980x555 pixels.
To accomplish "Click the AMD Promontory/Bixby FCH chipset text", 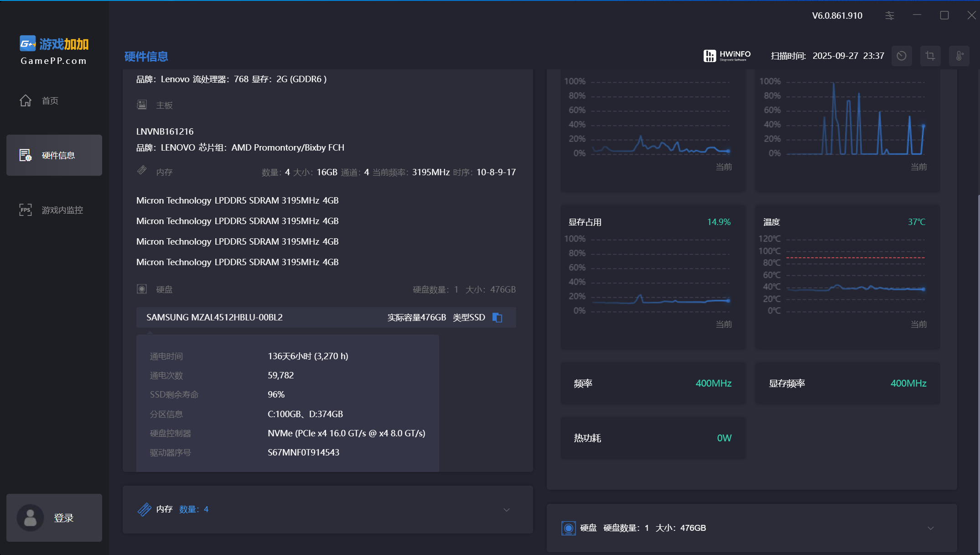I will click(x=288, y=147).
